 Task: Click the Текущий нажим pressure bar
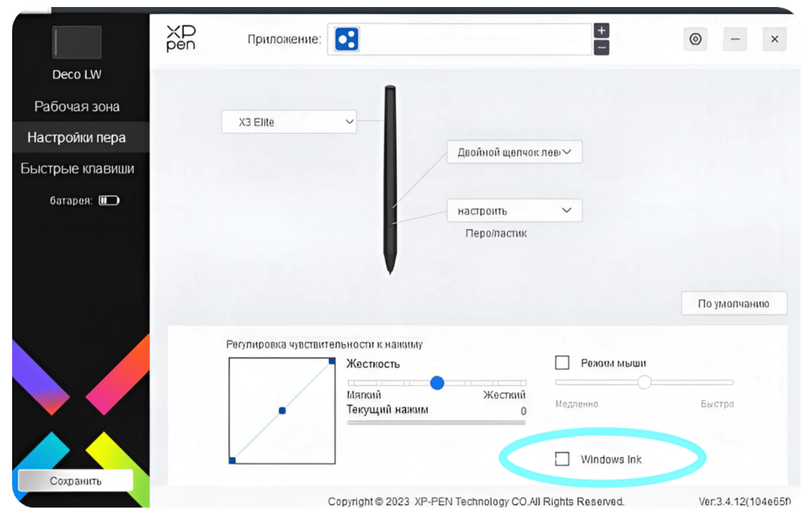(x=436, y=422)
